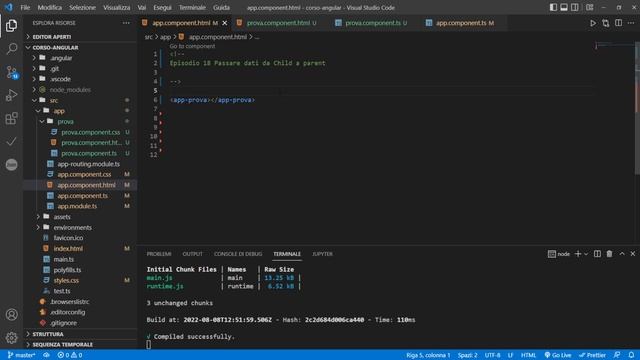Open the File menu
The height and width of the screenshot is (360, 640).
tap(25, 7)
